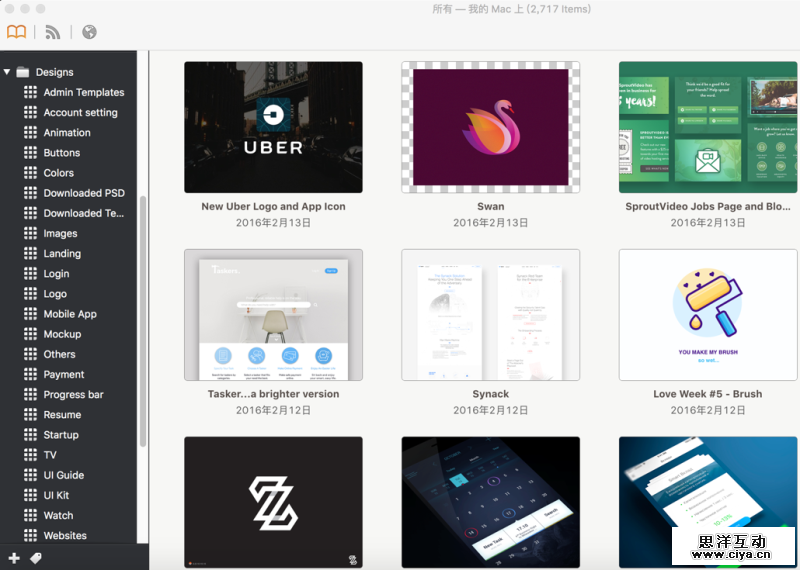The width and height of the screenshot is (800, 570).
Task: Open the Mobile App collection
Action: coord(70,314)
